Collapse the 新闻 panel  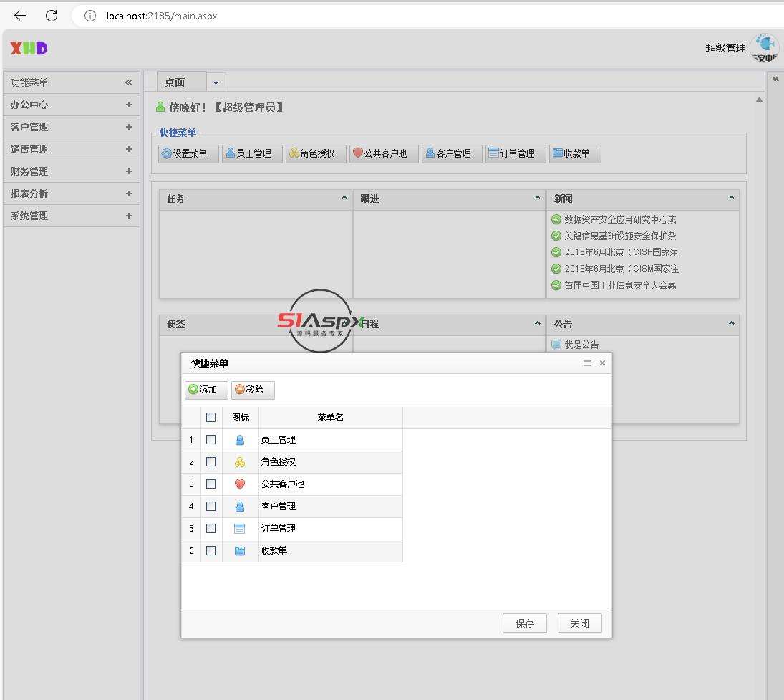tap(731, 198)
